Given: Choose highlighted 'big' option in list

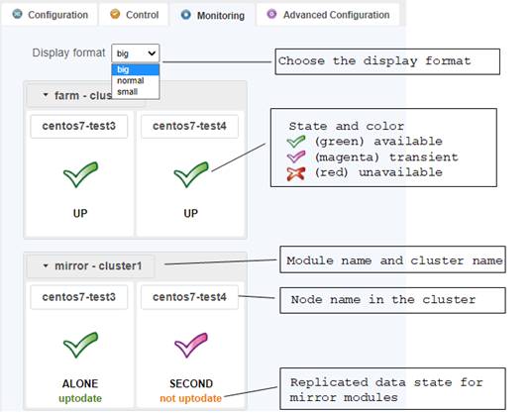Looking at the screenshot, I should click(x=136, y=70).
